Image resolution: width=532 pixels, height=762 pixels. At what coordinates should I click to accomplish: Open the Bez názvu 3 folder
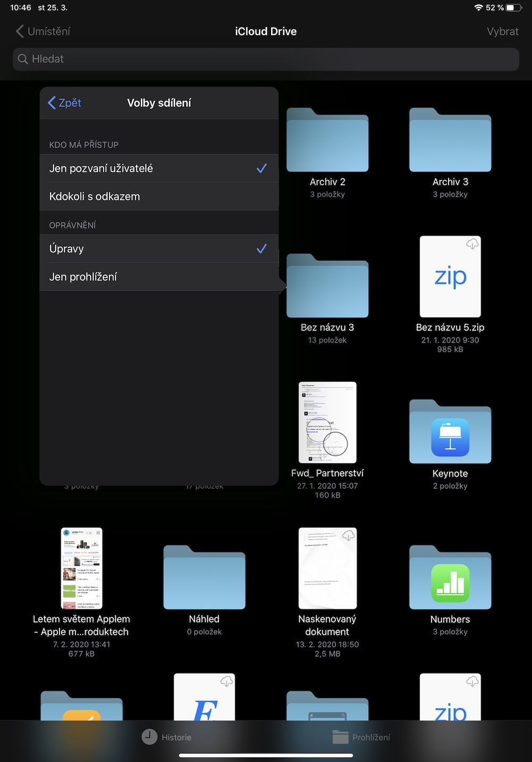pos(327,286)
